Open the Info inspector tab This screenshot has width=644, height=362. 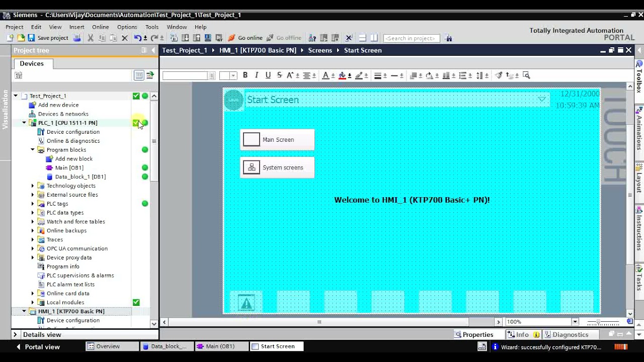coord(523,334)
